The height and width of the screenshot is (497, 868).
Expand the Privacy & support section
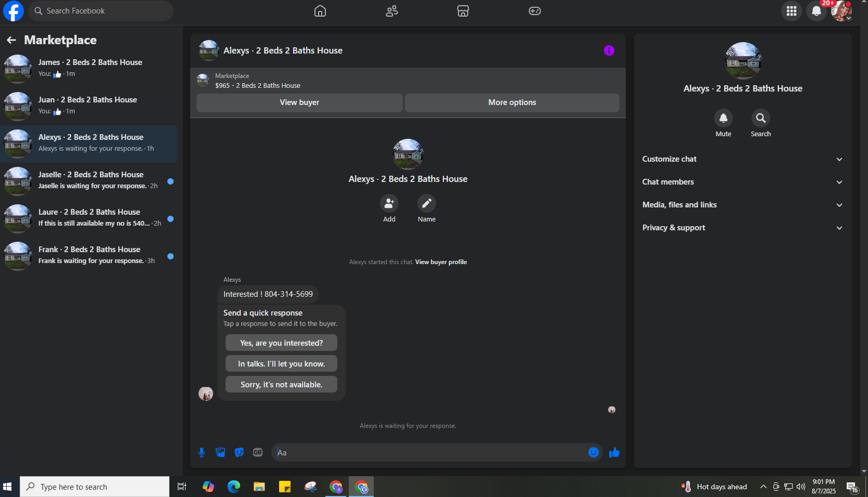743,228
